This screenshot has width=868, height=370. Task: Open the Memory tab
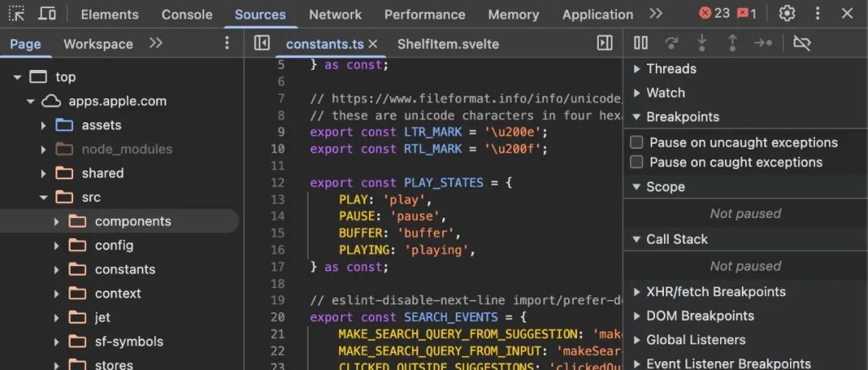(513, 14)
